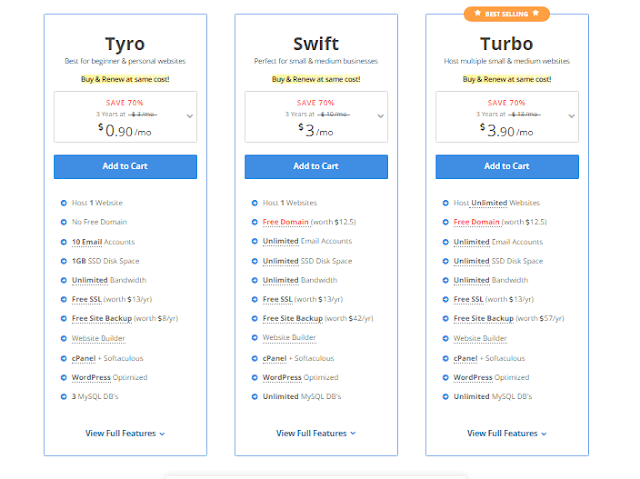This screenshot has height=479, width=640.
Task: Click bullet icon beside 10 Email Accounts
Action: point(64,242)
